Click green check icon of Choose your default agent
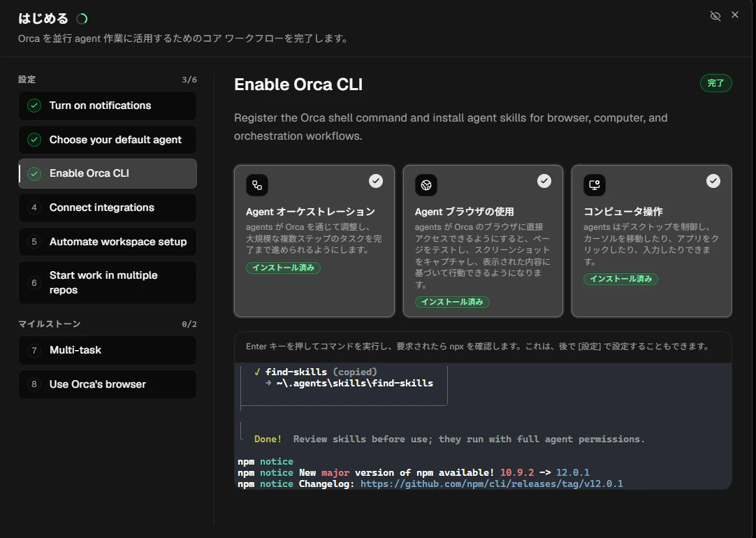The width and height of the screenshot is (756, 538). (x=34, y=140)
